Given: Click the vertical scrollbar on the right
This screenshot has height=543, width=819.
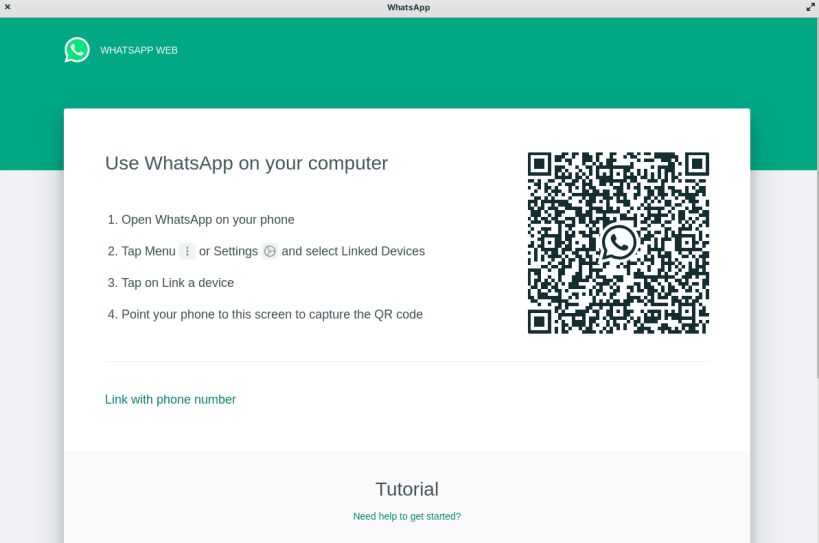Looking at the screenshot, I should [x=816, y=198].
